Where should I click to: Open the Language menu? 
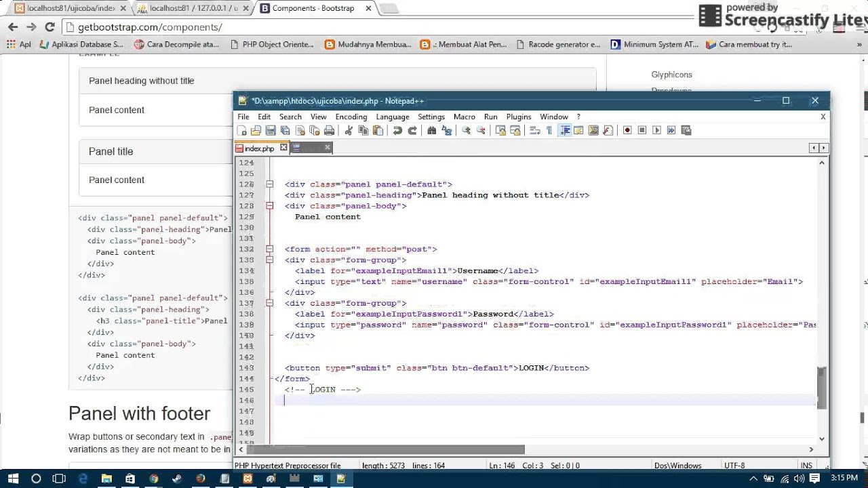392,117
